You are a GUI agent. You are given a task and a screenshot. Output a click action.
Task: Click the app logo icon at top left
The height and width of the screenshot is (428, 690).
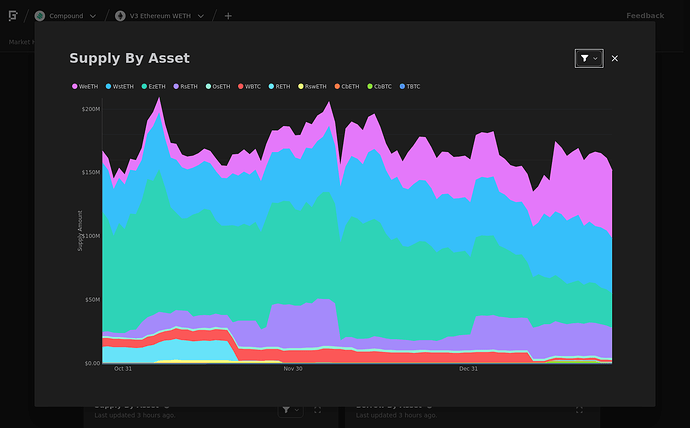coord(13,16)
